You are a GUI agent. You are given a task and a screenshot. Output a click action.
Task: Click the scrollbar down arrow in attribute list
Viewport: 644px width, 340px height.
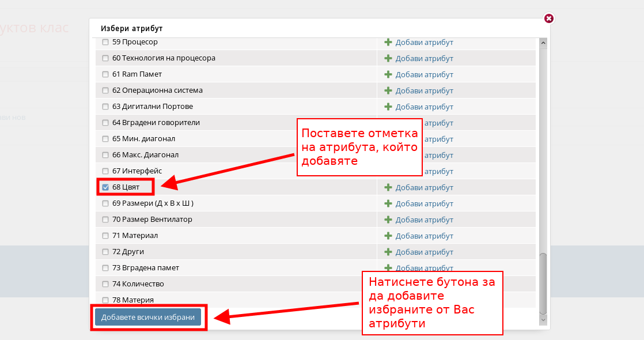click(543, 319)
